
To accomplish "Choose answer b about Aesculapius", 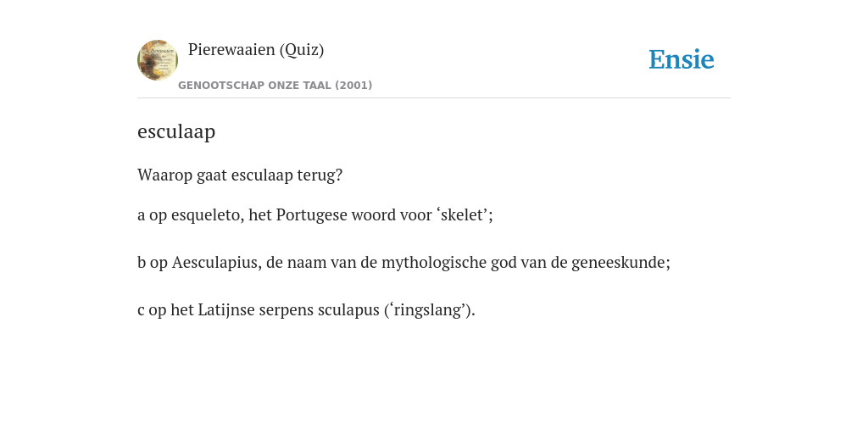I will pos(403,263).
